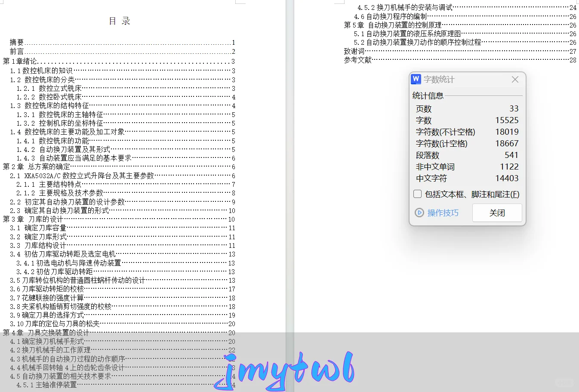Open 第4章 刀具交换装置的设计 entry
This screenshot has width=579, height=392.
tap(119, 333)
